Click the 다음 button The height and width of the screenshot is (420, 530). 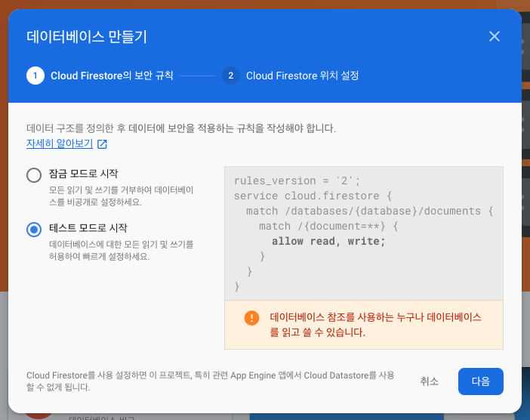481,381
